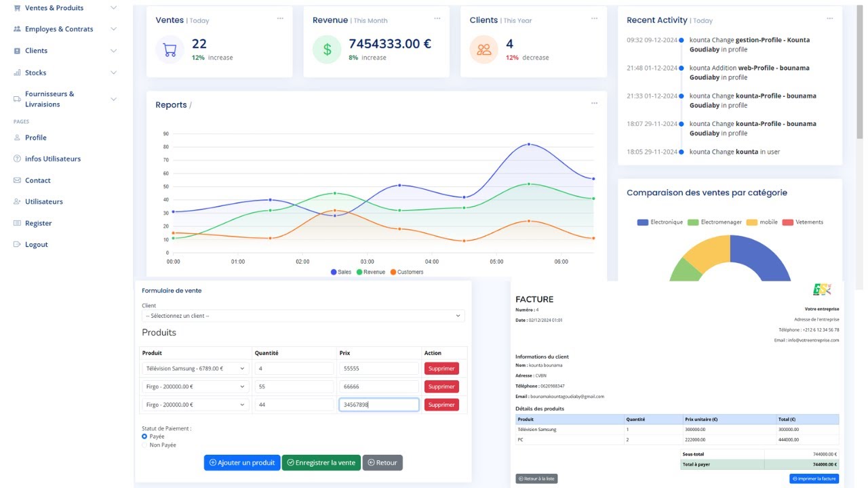Click the Register card icon
The height and width of the screenshot is (488, 868).
(x=17, y=223)
